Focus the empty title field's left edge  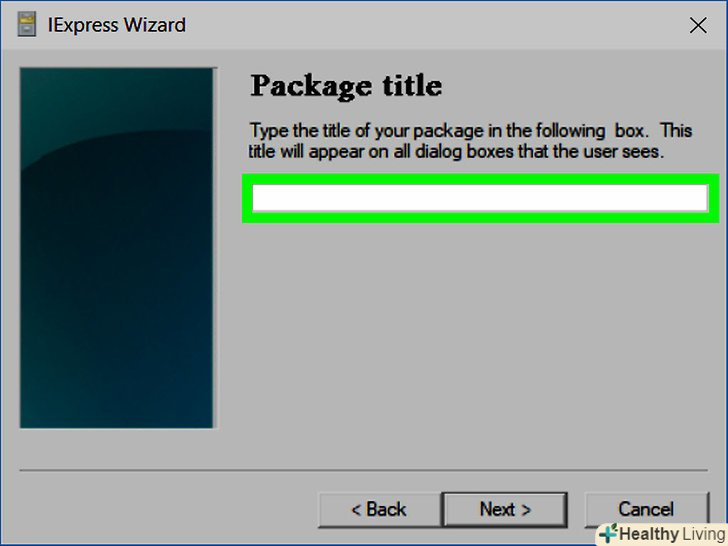[256, 198]
